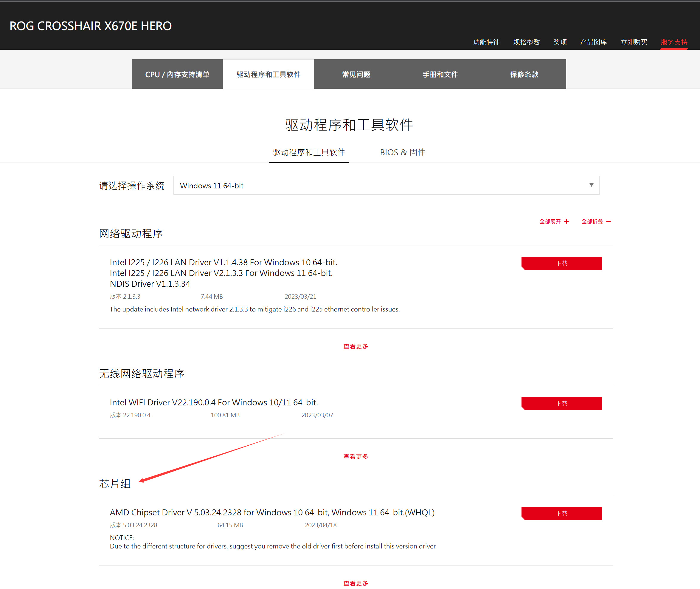Image resolution: width=700 pixels, height=589 pixels.
Task: Open the 产品图库 gallery link
Action: (594, 42)
